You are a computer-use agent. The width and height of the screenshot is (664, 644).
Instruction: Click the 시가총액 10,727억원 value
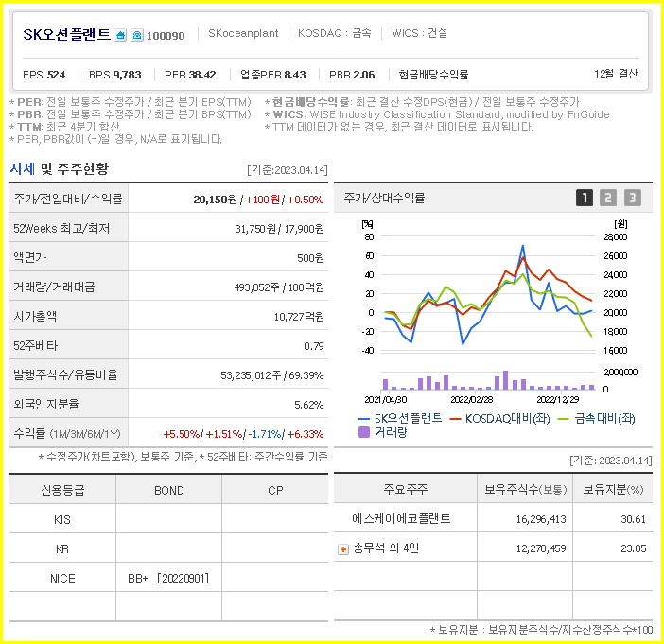[299, 317]
